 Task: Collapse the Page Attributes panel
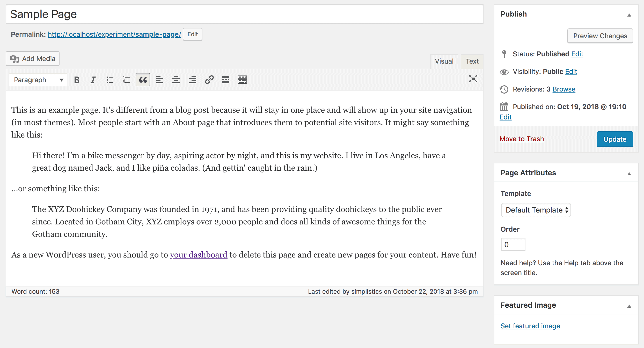coord(629,174)
